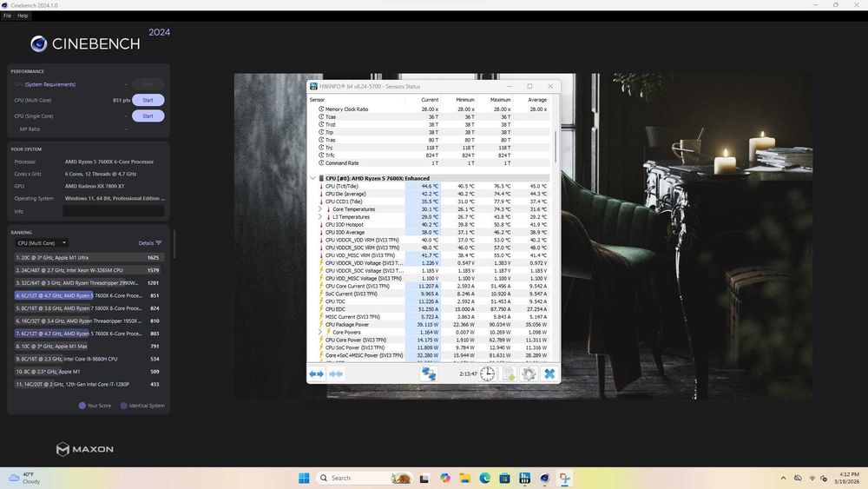Collapse the CPU [#0] Ryzen 5 7600X group
Viewport: 868px width, 489px height.
click(312, 178)
